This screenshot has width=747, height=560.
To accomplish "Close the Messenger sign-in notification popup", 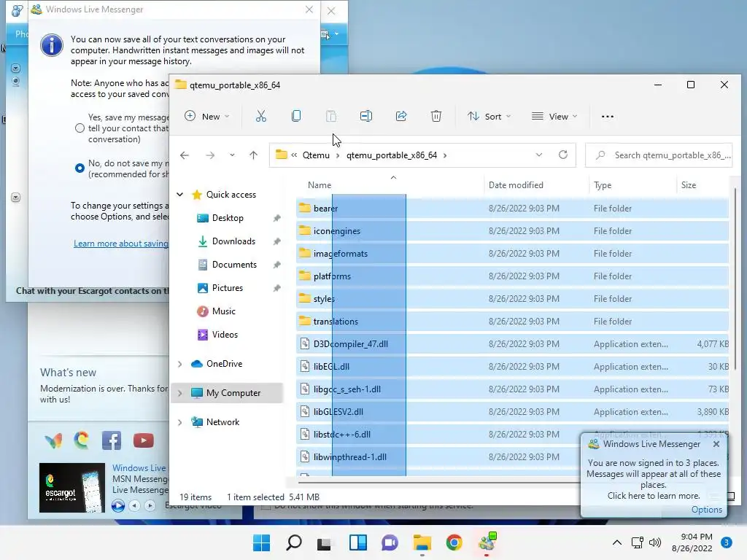I will (x=716, y=444).
